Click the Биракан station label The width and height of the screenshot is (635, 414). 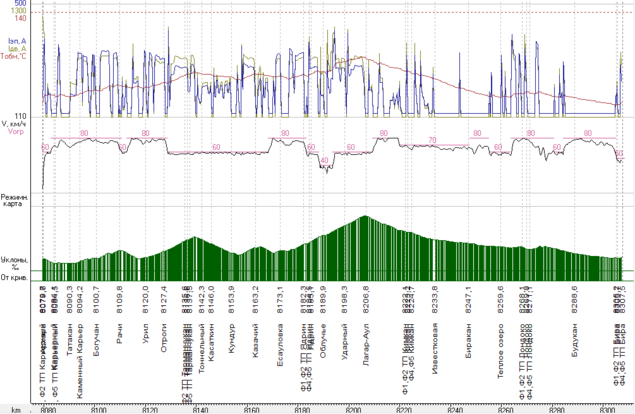tap(468, 340)
